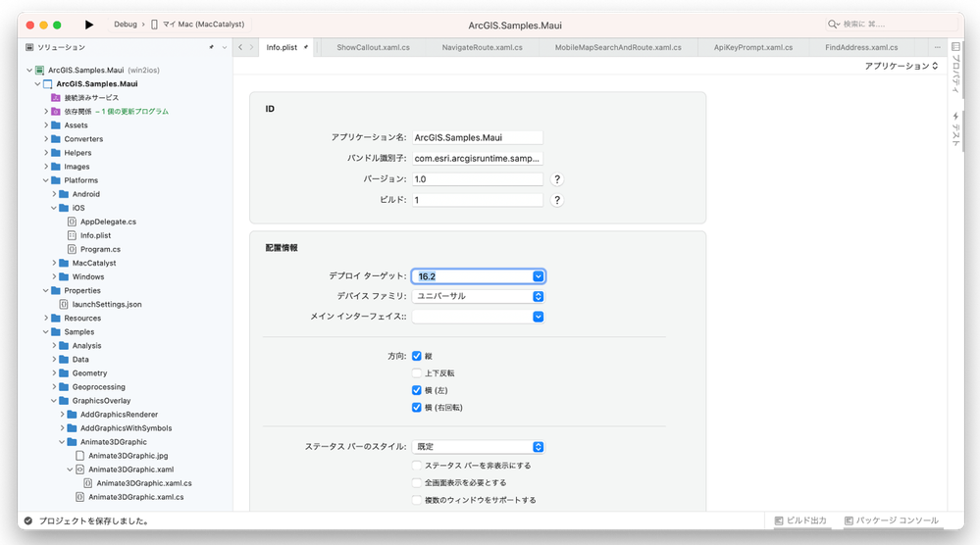Click the help icon next to ビルド

point(557,200)
